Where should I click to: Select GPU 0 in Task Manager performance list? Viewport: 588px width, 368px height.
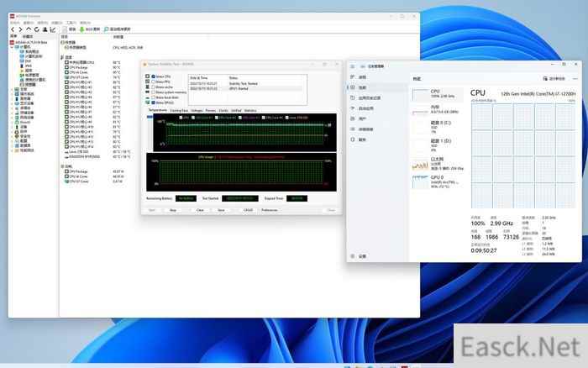438,182
